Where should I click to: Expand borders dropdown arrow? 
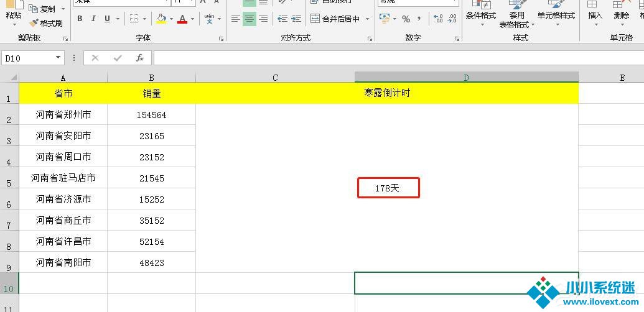pos(144,19)
